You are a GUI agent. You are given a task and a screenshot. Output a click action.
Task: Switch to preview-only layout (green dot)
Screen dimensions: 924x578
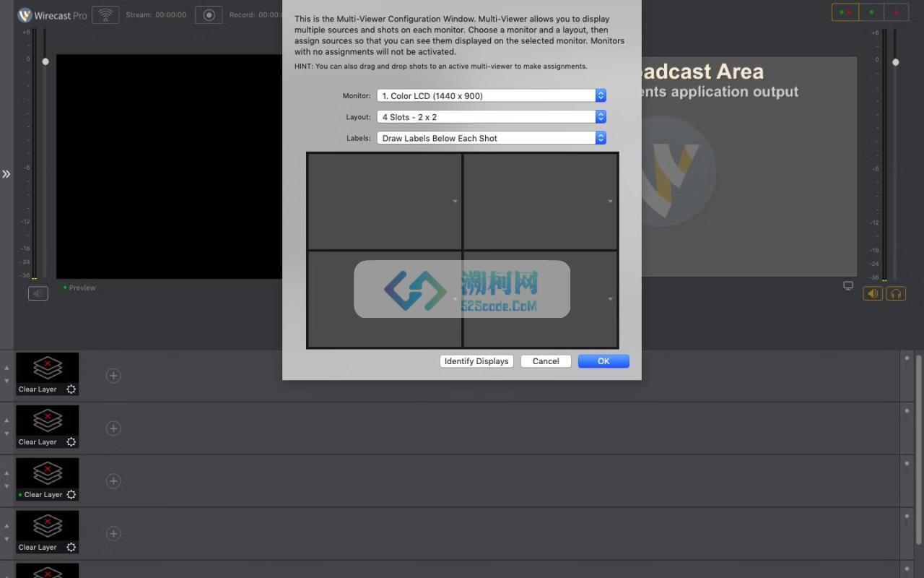[871, 12]
